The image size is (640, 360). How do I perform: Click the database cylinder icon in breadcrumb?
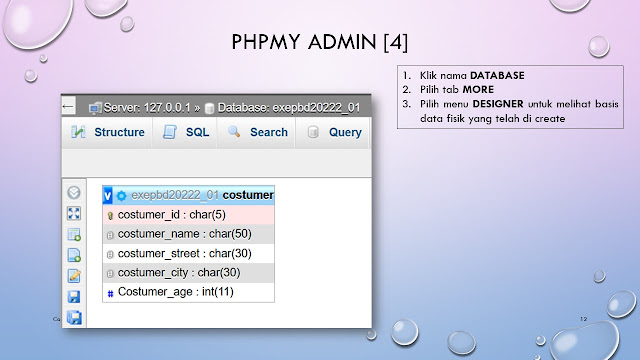click(209, 109)
